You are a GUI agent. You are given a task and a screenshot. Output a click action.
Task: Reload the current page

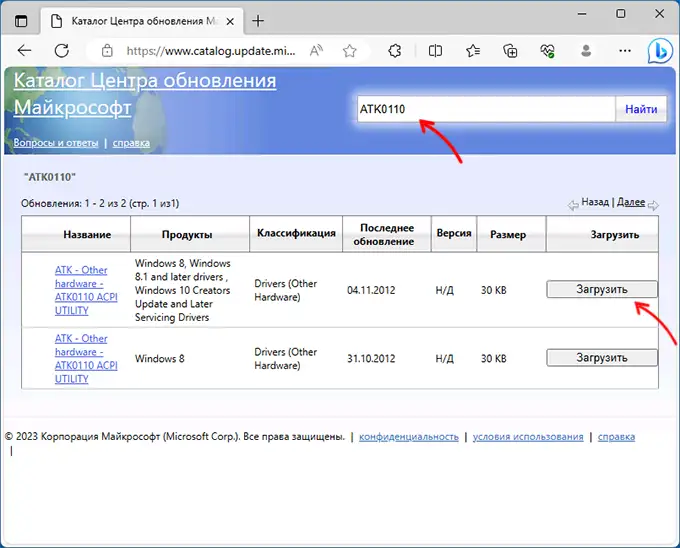tap(62, 51)
